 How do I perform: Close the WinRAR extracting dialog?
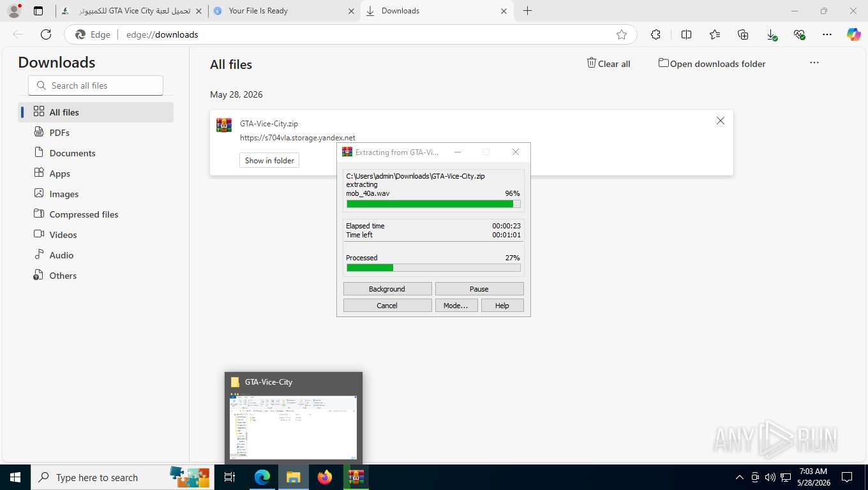(516, 152)
